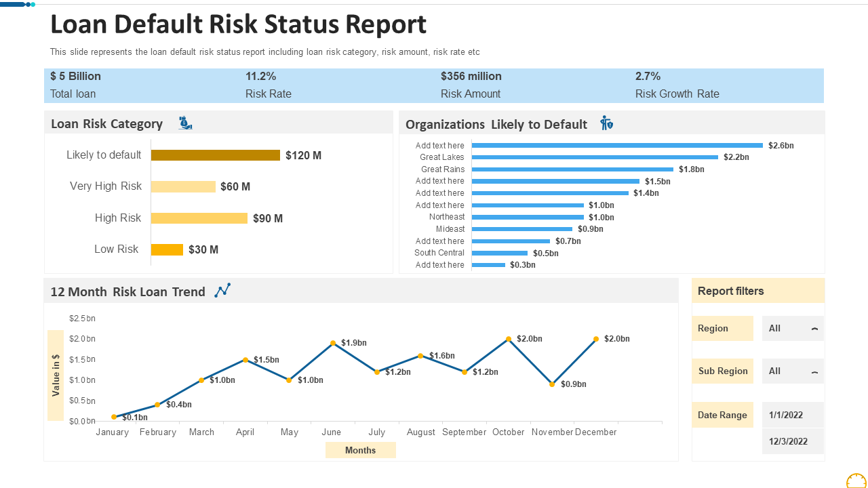Click the $2.6bn organization bar
This screenshot has width=868, height=488.
tap(617, 145)
